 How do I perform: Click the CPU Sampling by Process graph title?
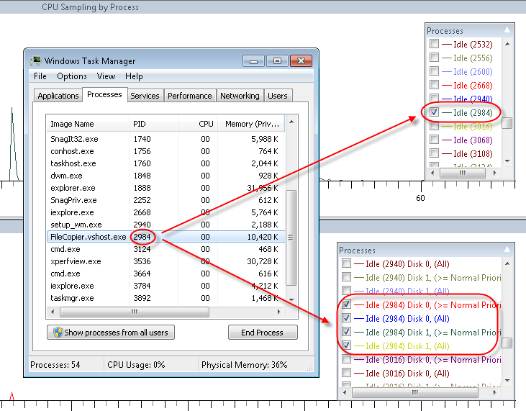(x=90, y=7)
